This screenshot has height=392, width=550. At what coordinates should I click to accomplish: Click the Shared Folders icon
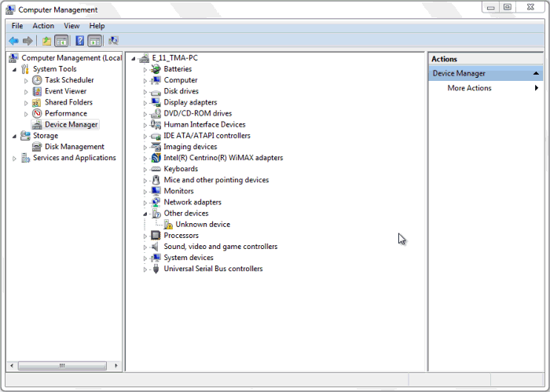click(37, 102)
